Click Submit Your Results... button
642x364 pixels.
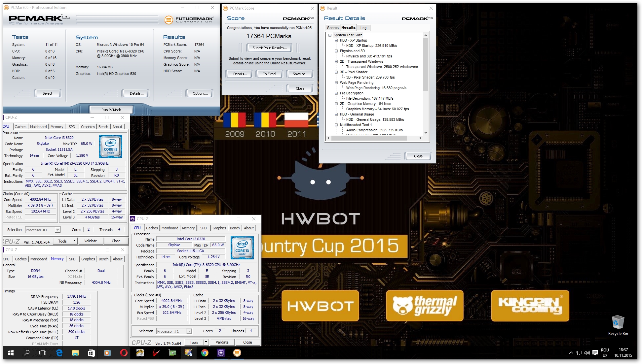click(270, 48)
